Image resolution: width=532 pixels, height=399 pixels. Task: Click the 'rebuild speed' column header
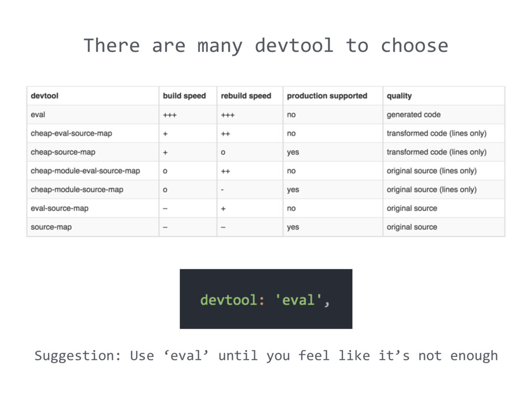point(246,96)
